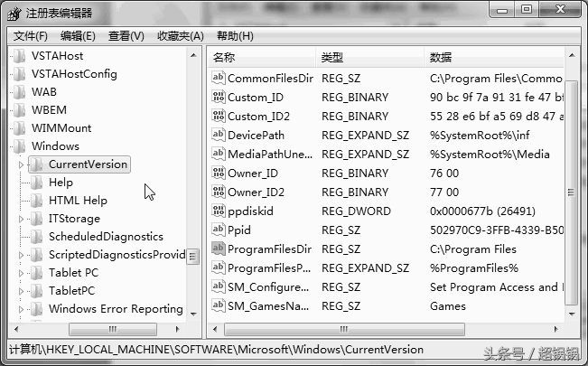Click the Tablet PC folder icon
Image resolution: width=588 pixels, height=366 pixels.
tap(37, 273)
